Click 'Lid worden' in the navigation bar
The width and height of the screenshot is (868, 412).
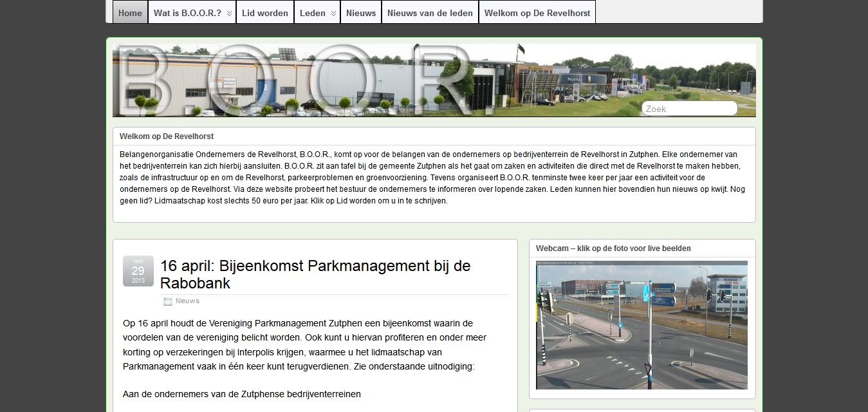coord(265,13)
